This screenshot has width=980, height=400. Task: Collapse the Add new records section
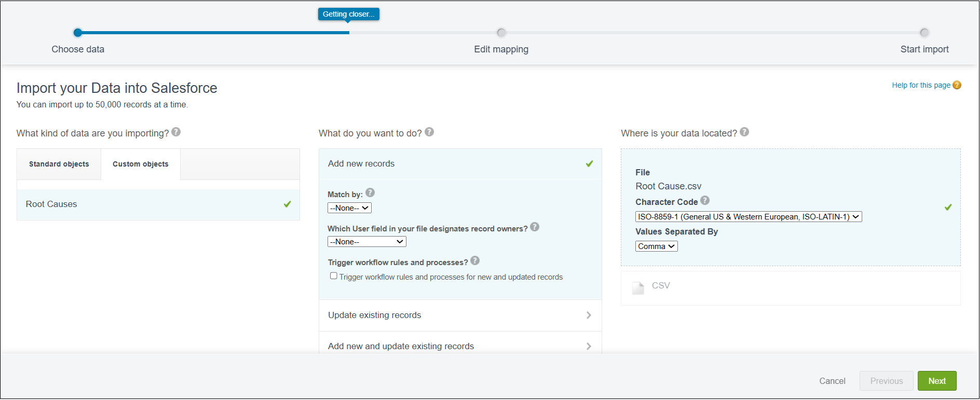(460, 164)
